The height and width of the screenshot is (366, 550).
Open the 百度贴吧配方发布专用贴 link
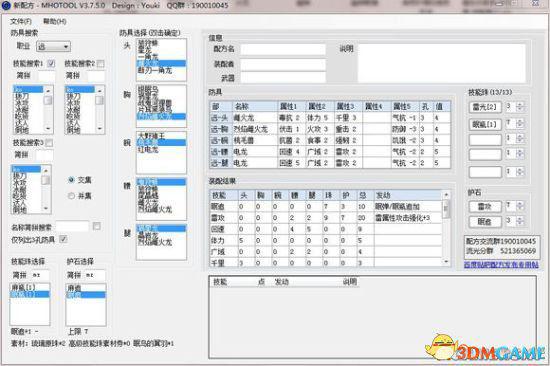[501, 265]
